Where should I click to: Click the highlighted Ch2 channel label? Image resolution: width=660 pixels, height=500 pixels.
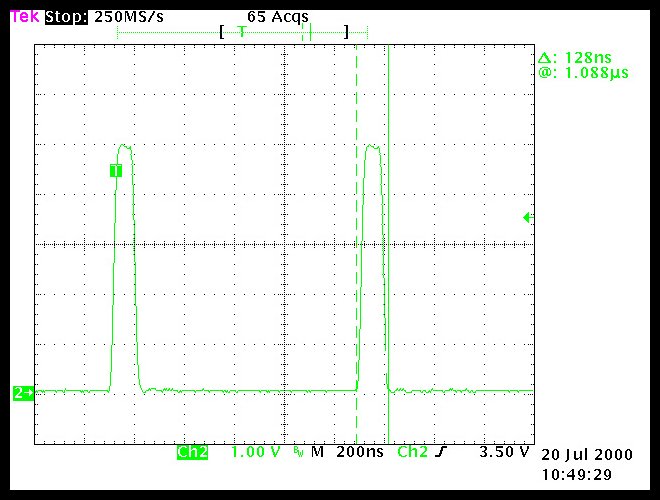(192, 452)
